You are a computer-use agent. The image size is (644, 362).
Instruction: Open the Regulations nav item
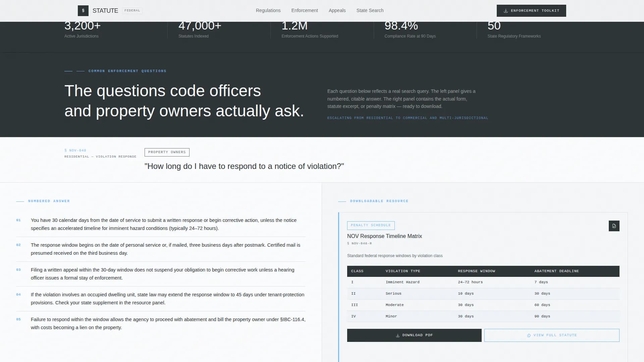click(x=268, y=10)
